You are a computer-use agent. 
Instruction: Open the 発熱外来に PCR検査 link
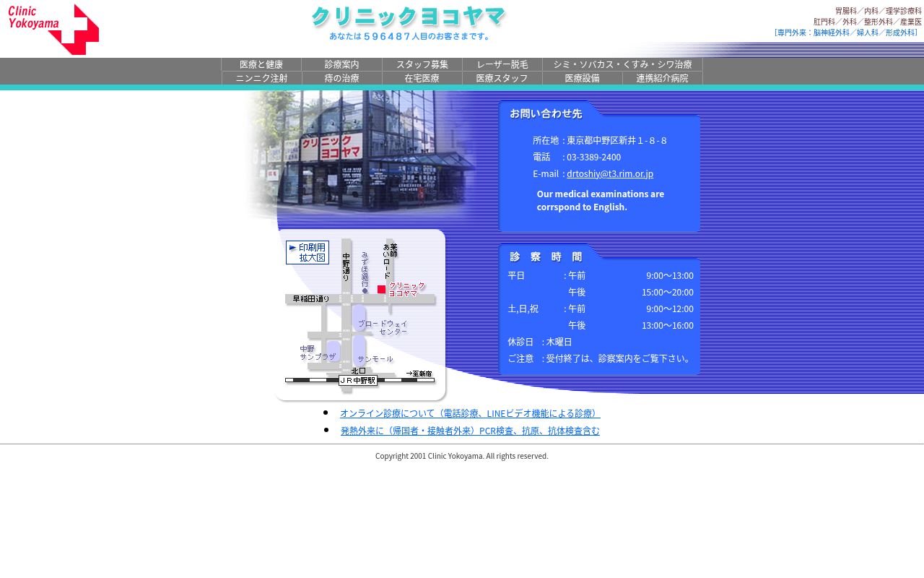pyautogui.click(x=470, y=431)
